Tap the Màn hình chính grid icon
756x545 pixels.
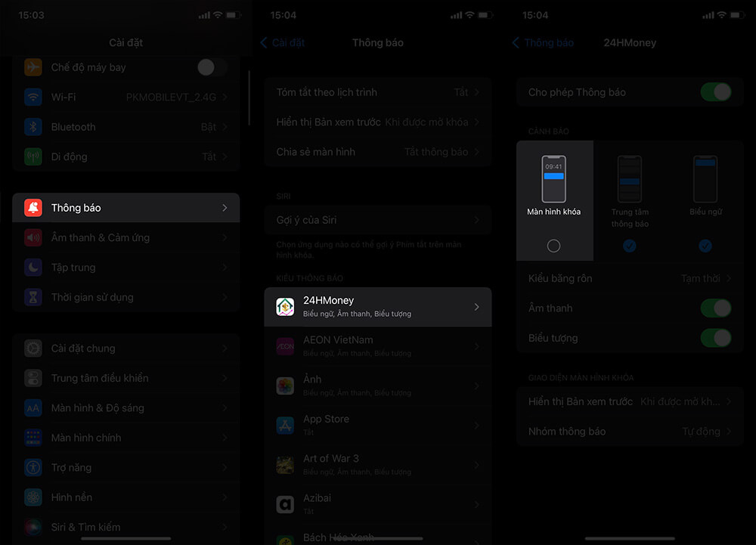coord(33,438)
